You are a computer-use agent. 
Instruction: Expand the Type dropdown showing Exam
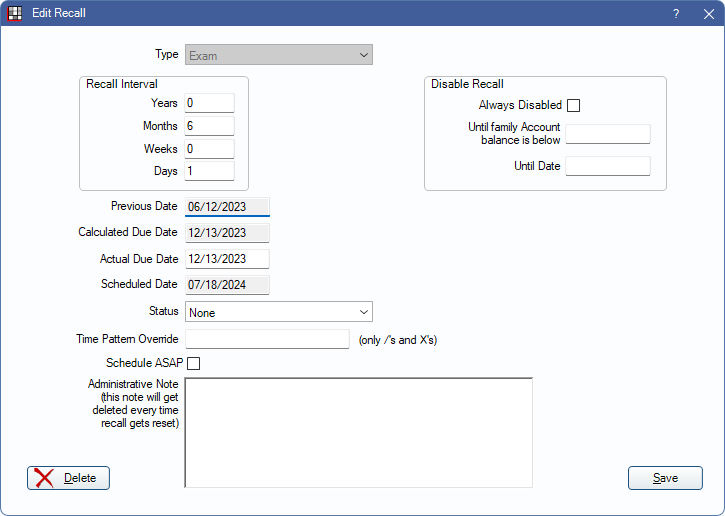pos(279,55)
